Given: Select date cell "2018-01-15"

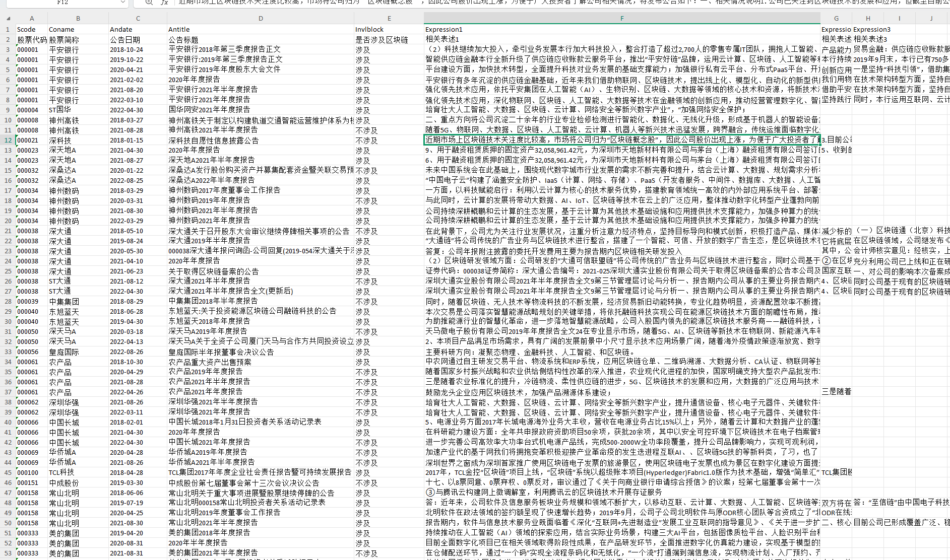Looking at the screenshot, I should (138, 140).
